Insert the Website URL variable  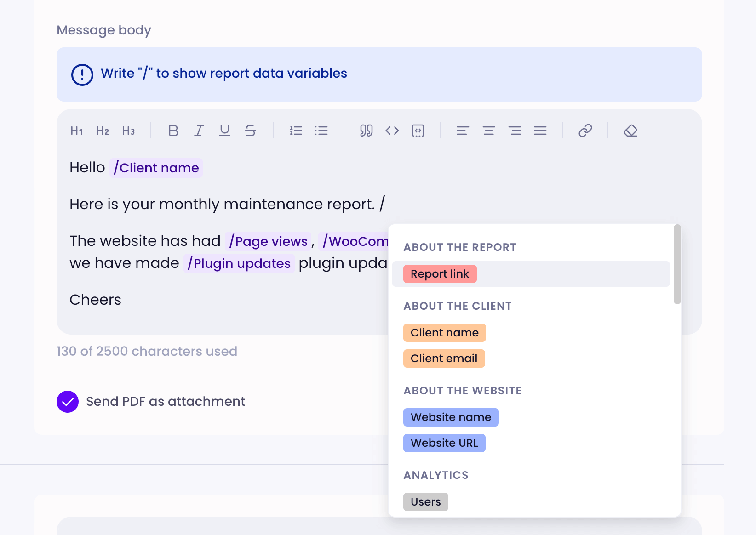click(x=444, y=443)
